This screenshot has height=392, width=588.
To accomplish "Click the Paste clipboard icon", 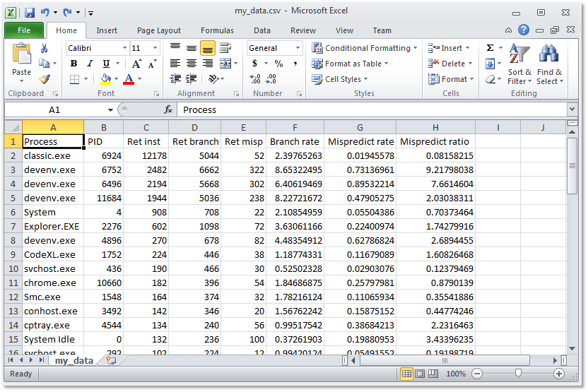I will 21,54.
